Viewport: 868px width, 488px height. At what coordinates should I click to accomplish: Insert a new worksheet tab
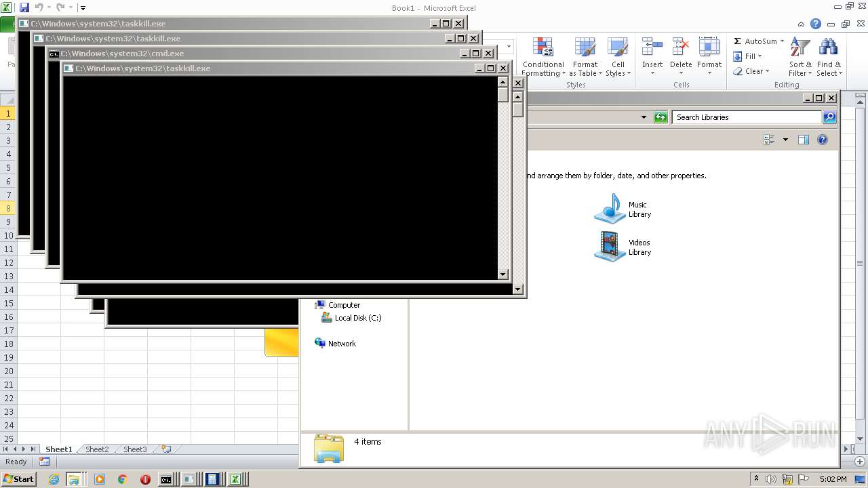pyautogui.click(x=165, y=449)
